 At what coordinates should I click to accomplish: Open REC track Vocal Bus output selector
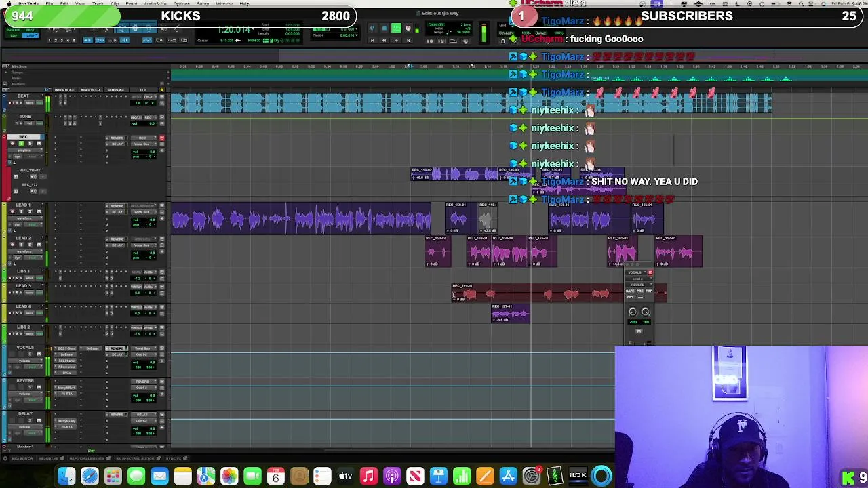[144, 144]
